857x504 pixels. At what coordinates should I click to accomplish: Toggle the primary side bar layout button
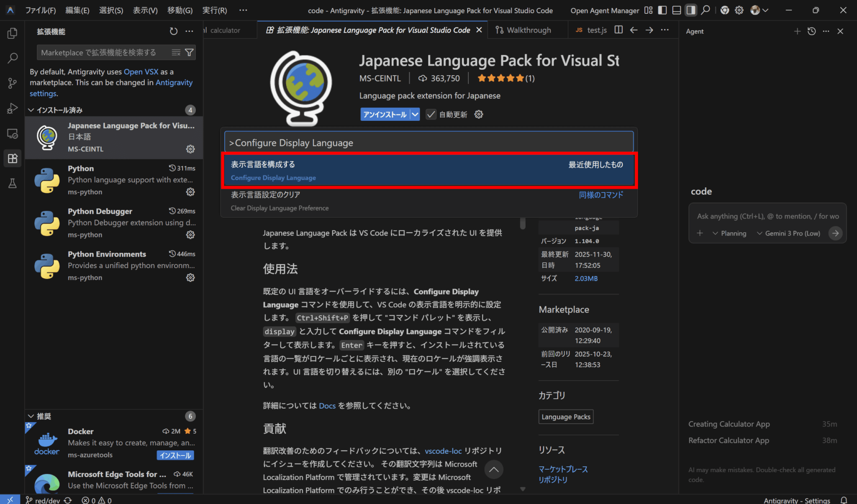pyautogui.click(x=662, y=10)
